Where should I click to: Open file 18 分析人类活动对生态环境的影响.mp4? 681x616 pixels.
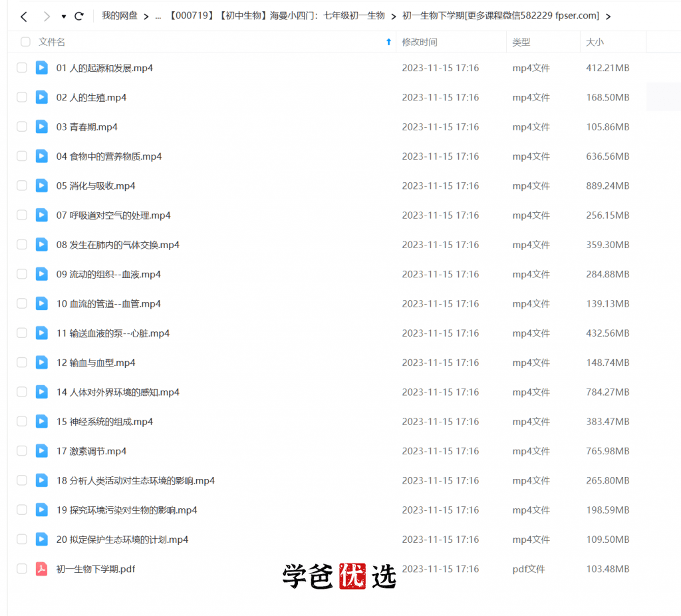(136, 481)
